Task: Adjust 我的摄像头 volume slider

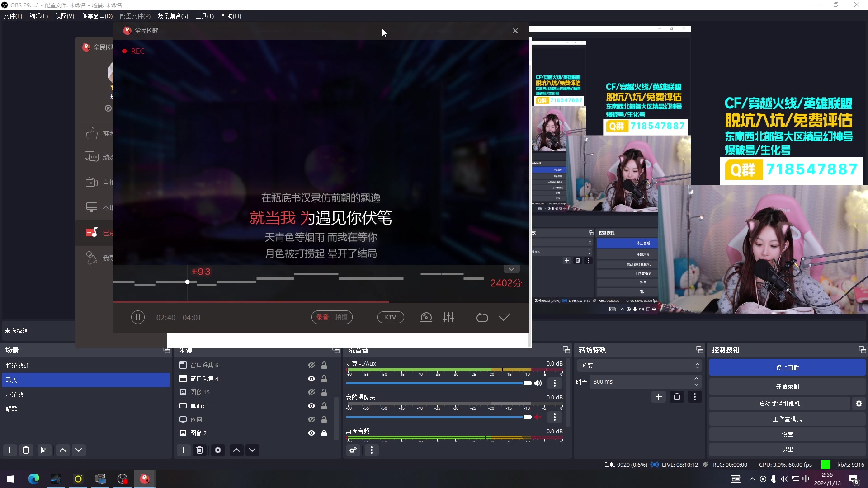Action: (439, 417)
